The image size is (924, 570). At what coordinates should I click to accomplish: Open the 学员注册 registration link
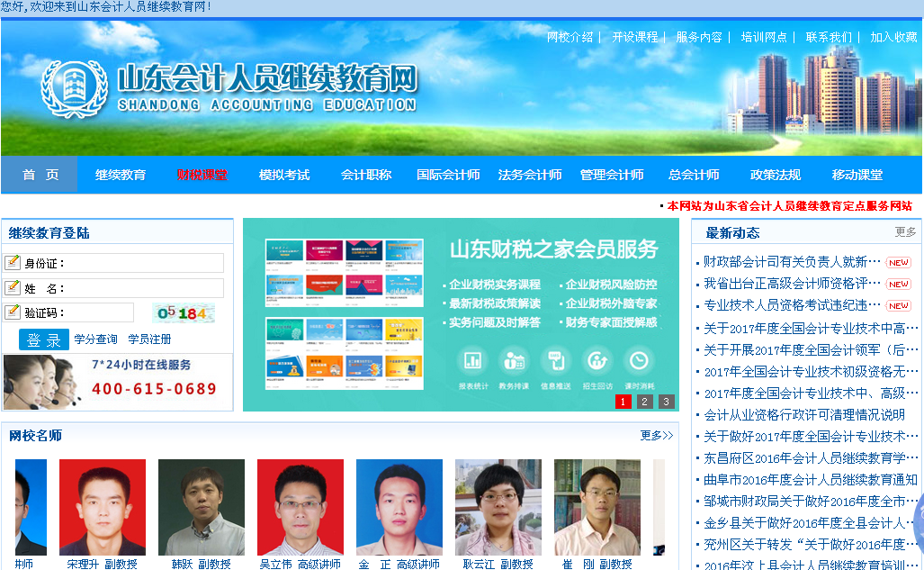pos(149,339)
